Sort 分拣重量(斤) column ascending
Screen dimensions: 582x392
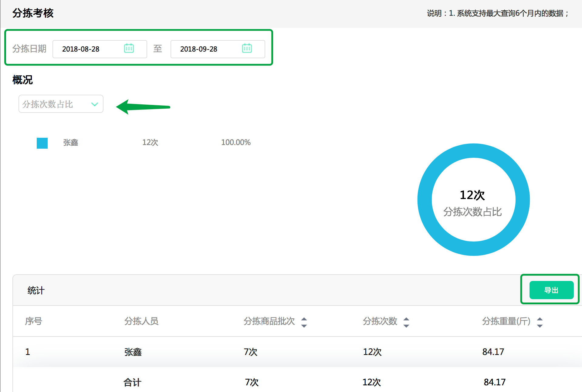pos(540,319)
